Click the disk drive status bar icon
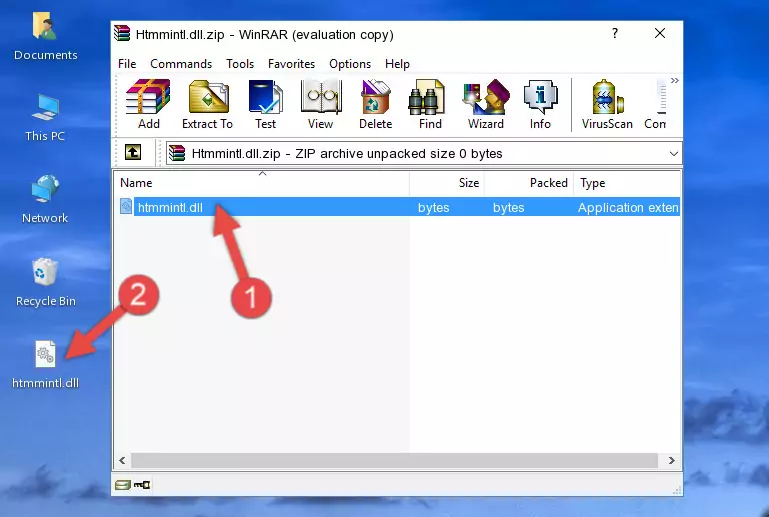The width and height of the screenshot is (769, 517). tap(123, 485)
